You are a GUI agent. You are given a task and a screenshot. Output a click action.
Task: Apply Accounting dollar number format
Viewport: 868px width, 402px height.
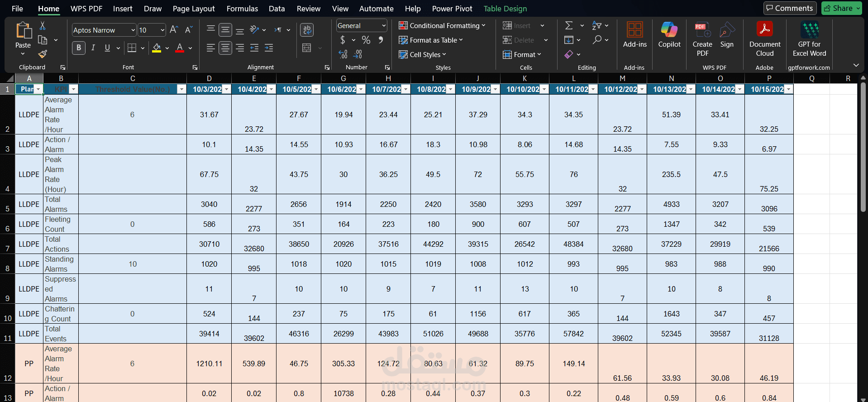[343, 40]
